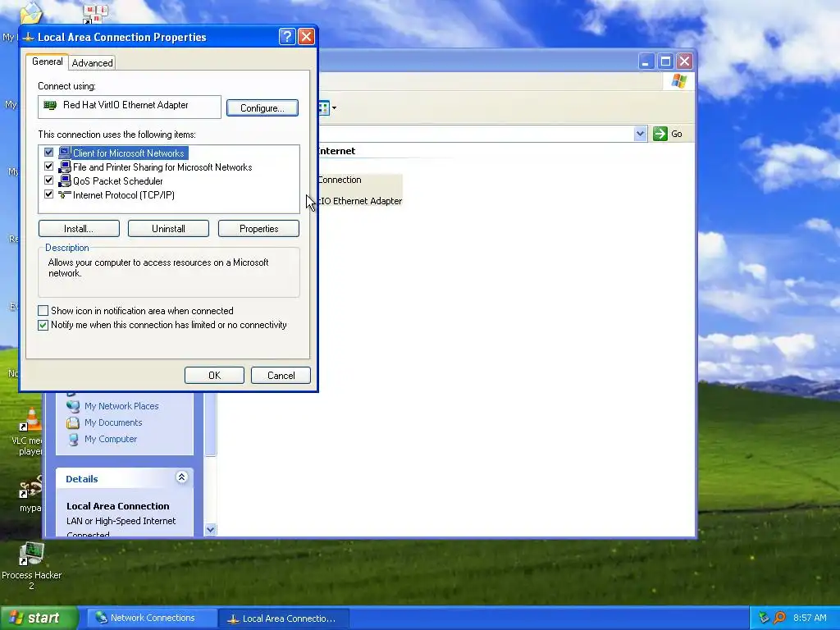The width and height of the screenshot is (840, 630).
Task: Uncheck File and Printer Sharing checkbox
Action: [x=48, y=167]
